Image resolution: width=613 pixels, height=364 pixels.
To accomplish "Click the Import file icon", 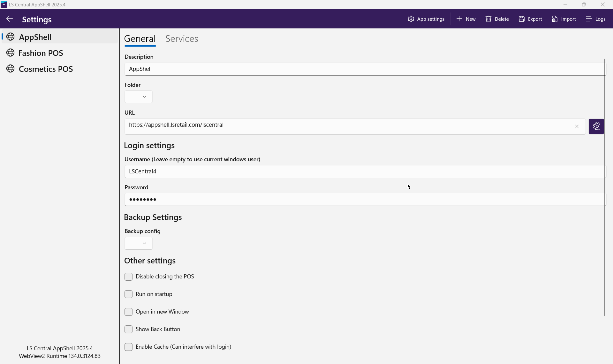I will tap(555, 19).
